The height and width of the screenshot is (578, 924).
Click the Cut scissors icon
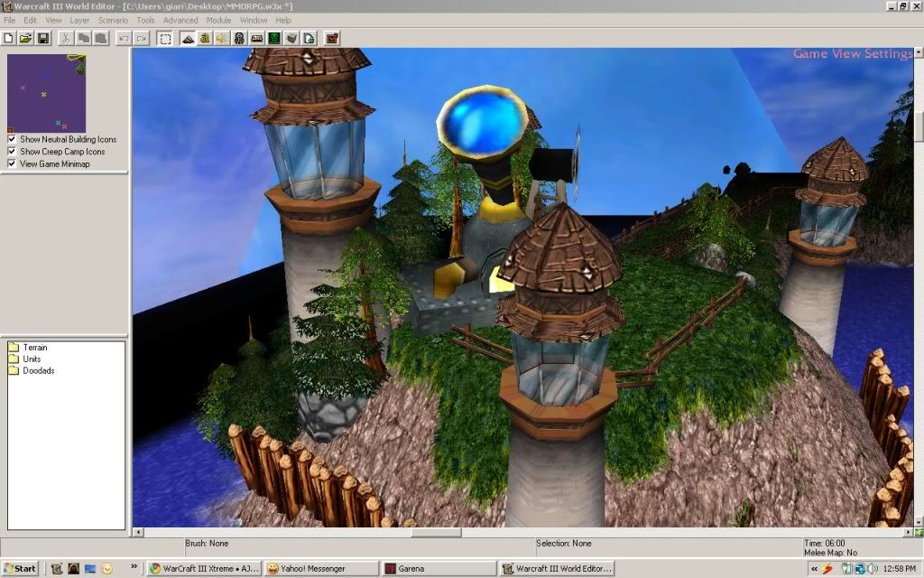[66, 38]
